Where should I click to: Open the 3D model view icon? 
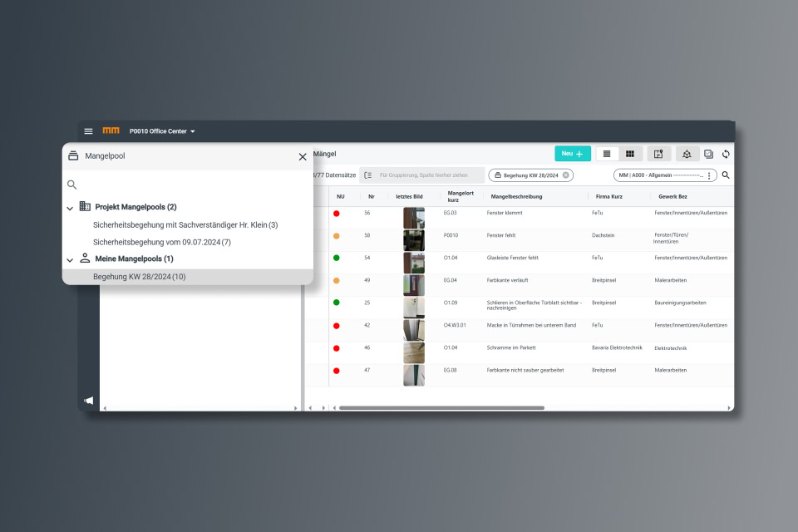[x=687, y=154]
